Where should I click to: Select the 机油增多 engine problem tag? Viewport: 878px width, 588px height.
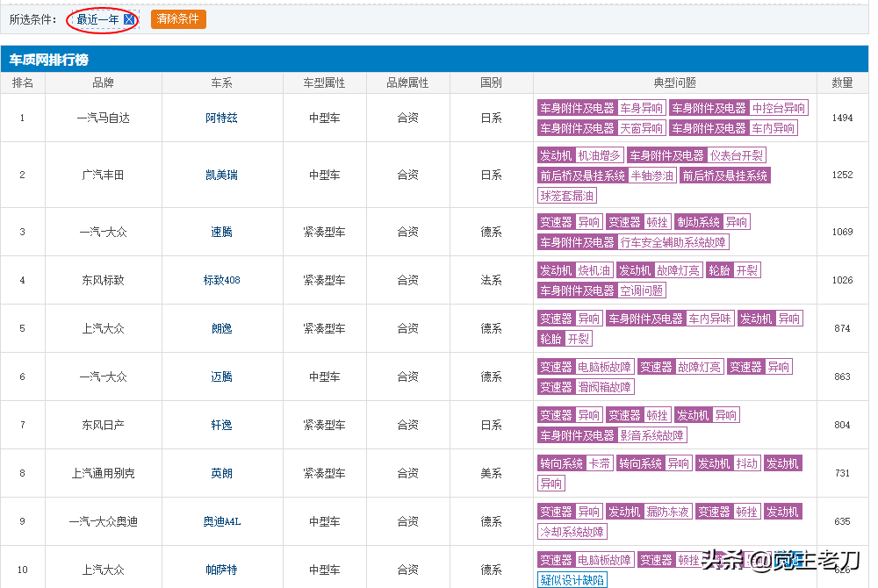(x=599, y=155)
